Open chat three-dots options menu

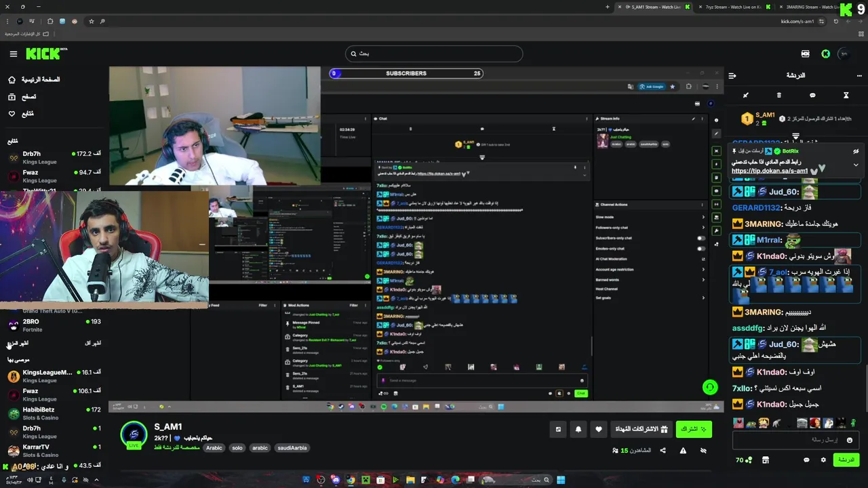[858, 75]
